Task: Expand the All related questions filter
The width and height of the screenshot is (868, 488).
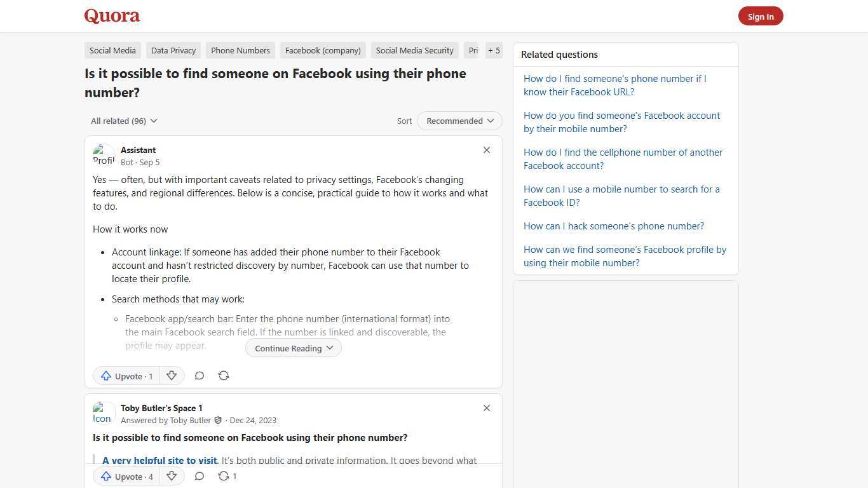Action: click(x=124, y=121)
